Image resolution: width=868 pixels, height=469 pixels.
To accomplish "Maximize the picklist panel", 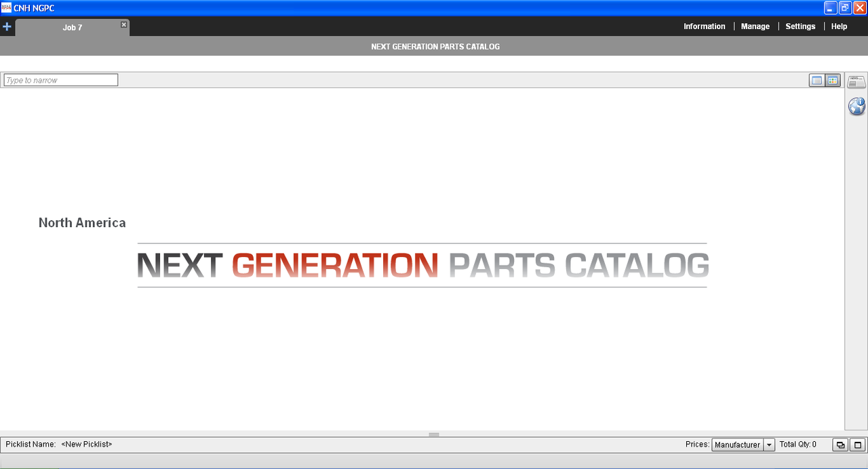I will point(858,445).
